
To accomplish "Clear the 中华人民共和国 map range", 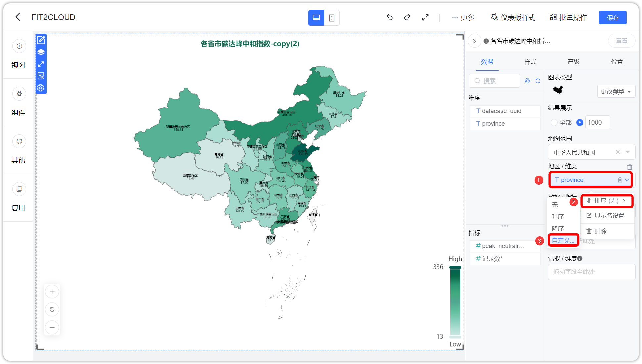I will pos(618,152).
